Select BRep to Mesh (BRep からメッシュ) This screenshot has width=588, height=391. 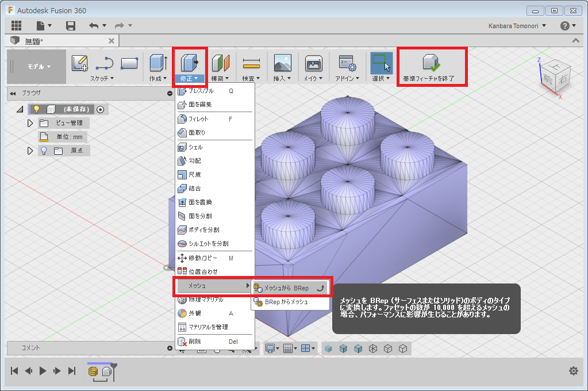290,302
